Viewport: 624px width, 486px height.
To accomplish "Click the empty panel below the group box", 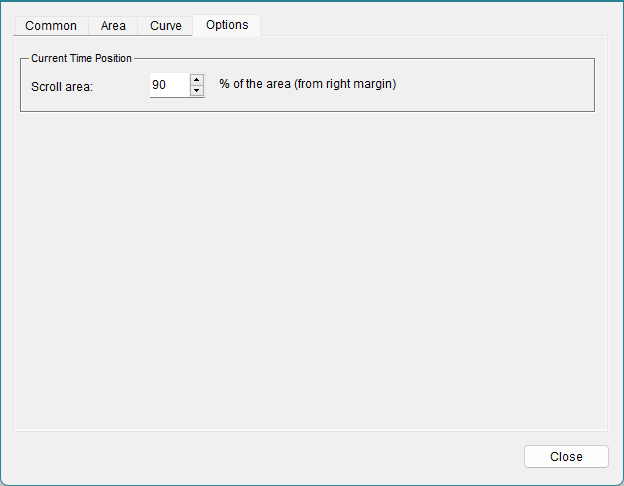I will pyautogui.click(x=310, y=270).
